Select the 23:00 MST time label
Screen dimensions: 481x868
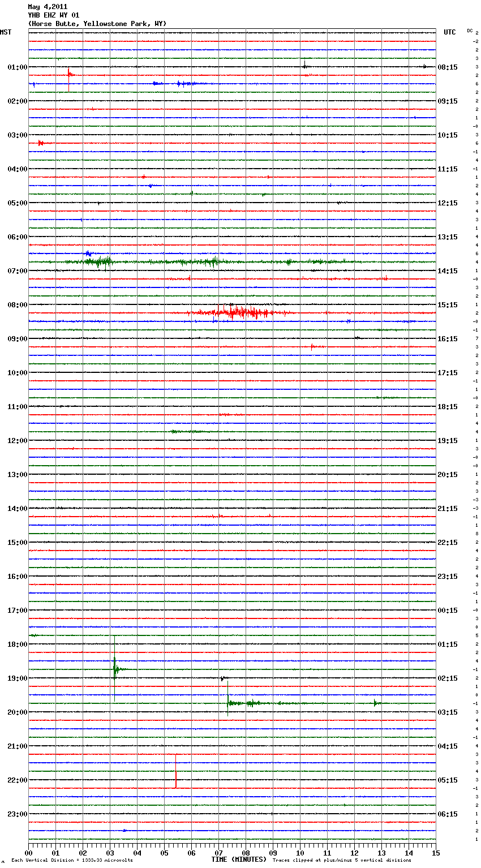[x=18, y=814]
